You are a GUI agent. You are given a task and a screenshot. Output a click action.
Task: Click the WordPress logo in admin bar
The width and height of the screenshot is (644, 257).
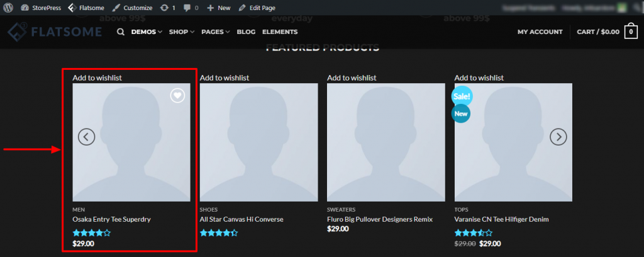(x=8, y=8)
